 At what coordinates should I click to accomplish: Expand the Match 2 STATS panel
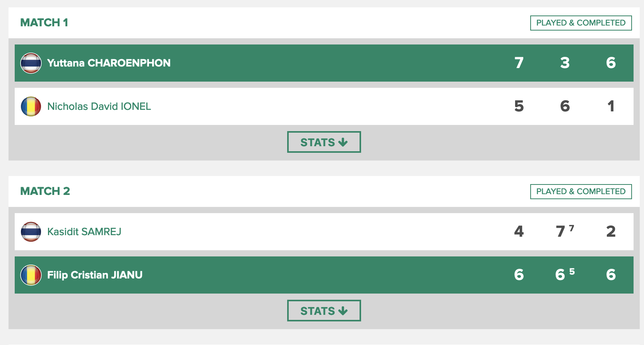click(324, 311)
